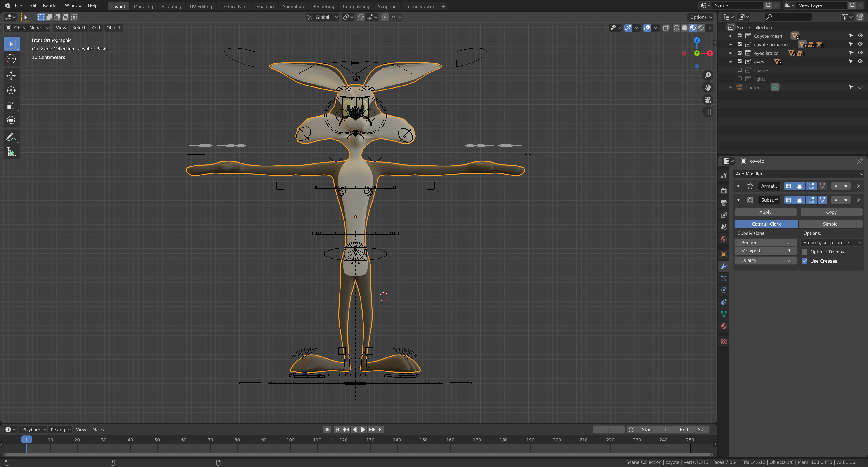Open the Smooth, keep corners dropdown
Screen dimensions: 868x467
[831, 243]
